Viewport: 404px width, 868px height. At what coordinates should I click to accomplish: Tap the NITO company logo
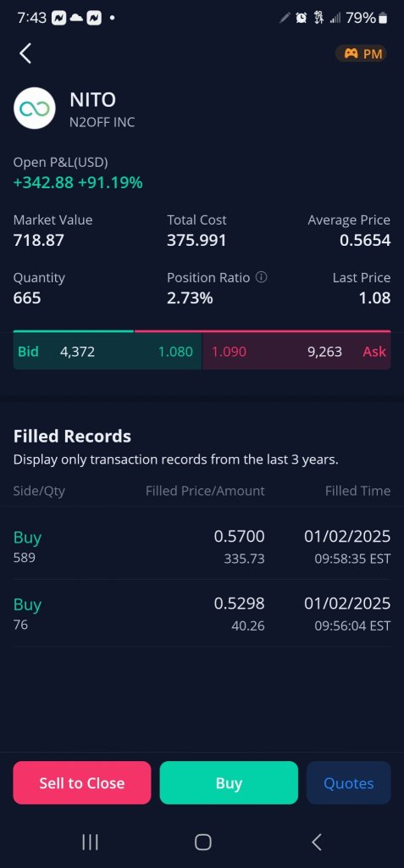tap(35, 108)
